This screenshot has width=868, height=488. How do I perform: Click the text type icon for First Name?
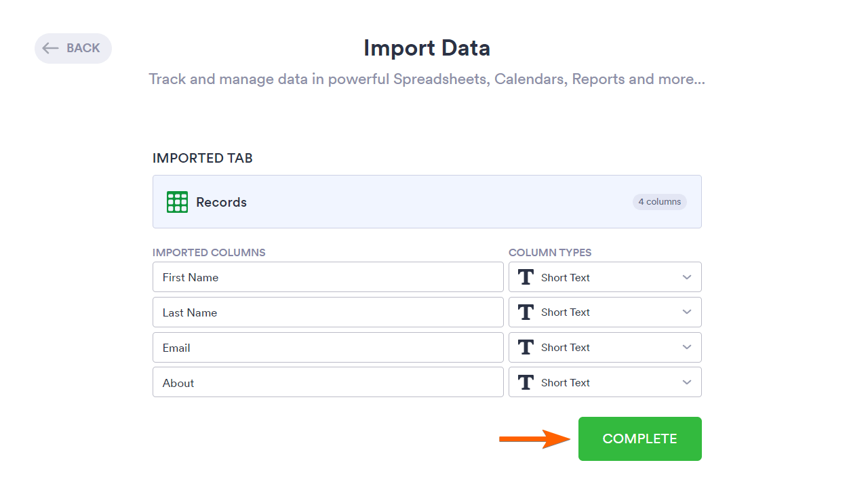click(x=526, y=277)
